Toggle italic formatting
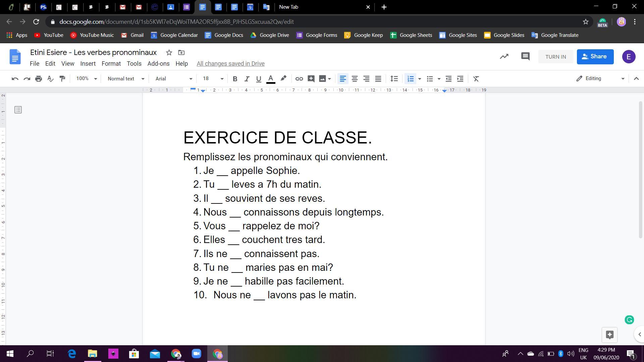This screenshot has height=362, width=644. point(247,79)
